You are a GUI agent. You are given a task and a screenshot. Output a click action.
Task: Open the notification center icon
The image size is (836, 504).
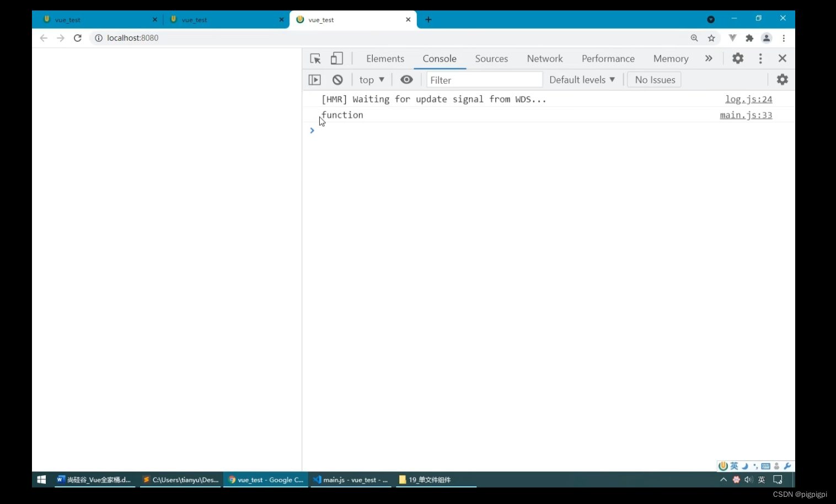point(778,480)
